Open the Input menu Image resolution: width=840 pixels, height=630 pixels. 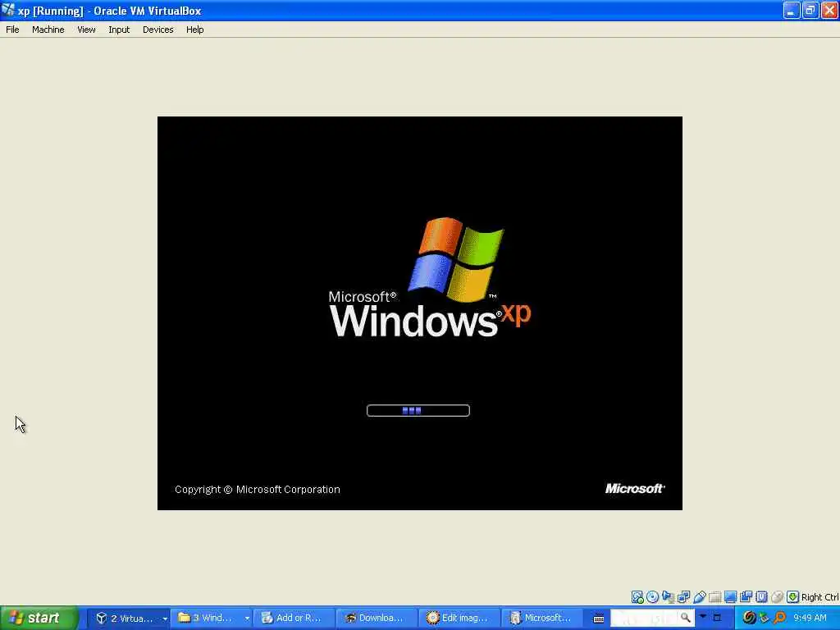119,30
